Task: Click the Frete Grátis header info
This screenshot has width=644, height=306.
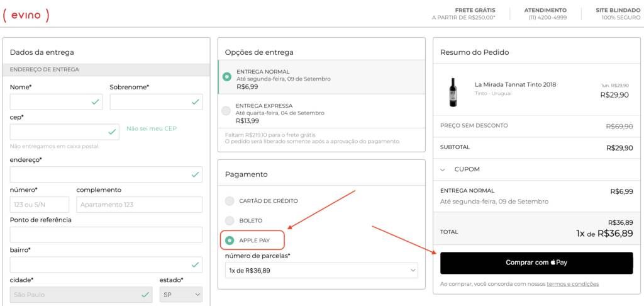Action: coord(464,14)
